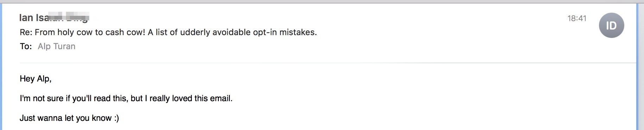Click 'Just wanna let you know' line
The width and height of the screenshot is (644, 130).
[65, 118]
